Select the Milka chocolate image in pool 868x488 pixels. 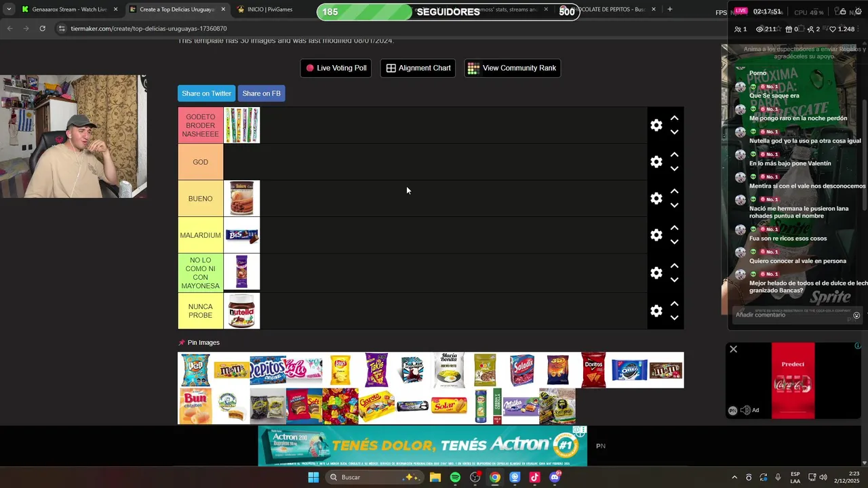tap(521, 406)
